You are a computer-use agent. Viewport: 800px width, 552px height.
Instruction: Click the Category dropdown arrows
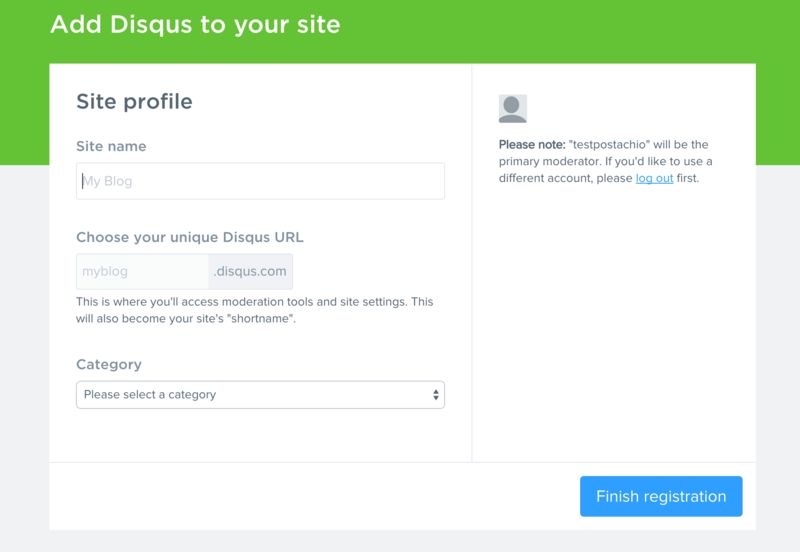(x=436, y=395)
